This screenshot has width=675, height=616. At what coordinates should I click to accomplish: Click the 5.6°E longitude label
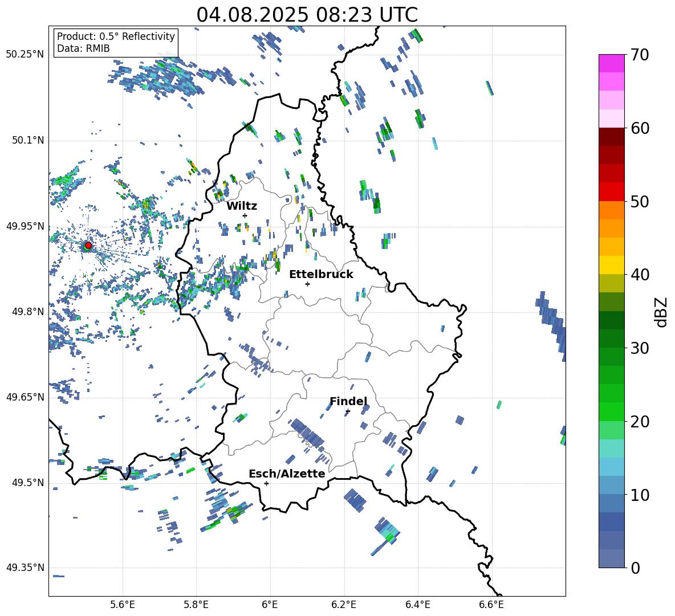click(x=123, y=605)
